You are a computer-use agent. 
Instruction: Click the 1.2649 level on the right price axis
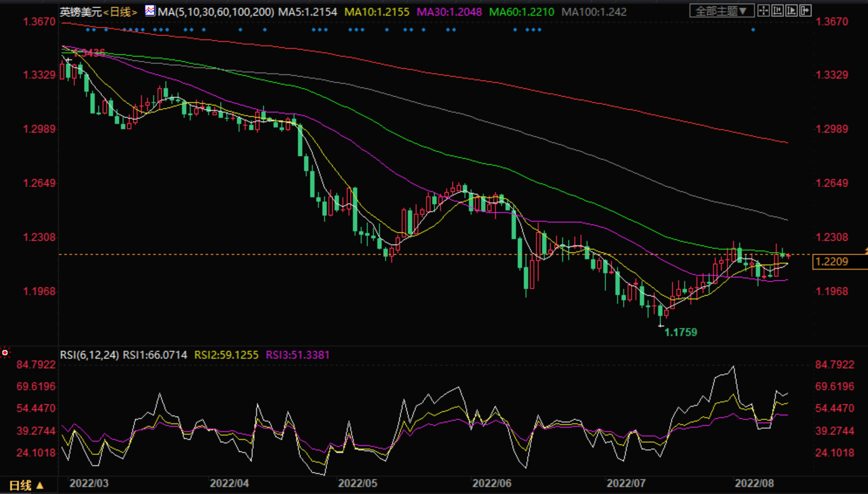[832, 183]
